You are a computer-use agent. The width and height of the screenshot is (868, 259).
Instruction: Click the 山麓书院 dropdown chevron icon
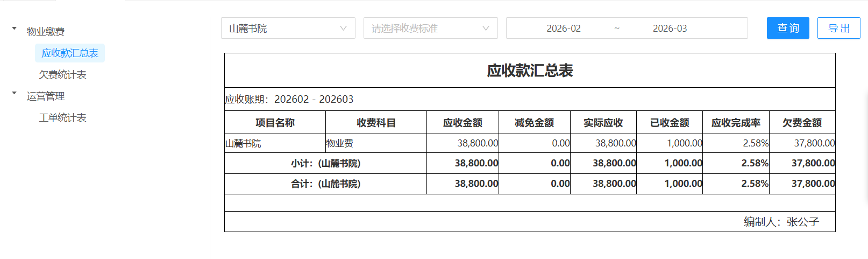click(343, 29)
